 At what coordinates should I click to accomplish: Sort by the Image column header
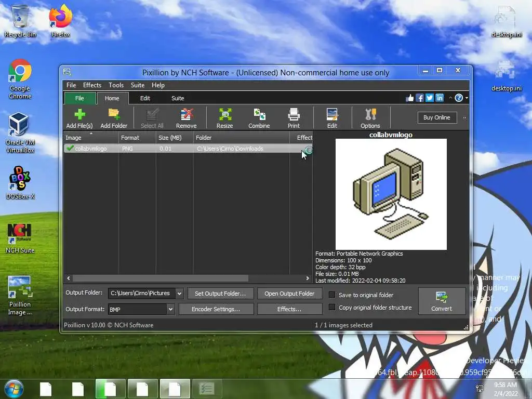coord(91,137)
